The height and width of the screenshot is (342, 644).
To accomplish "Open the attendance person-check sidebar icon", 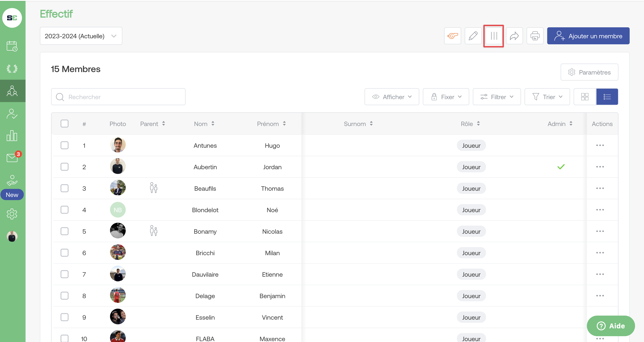I will click(12, 113).
